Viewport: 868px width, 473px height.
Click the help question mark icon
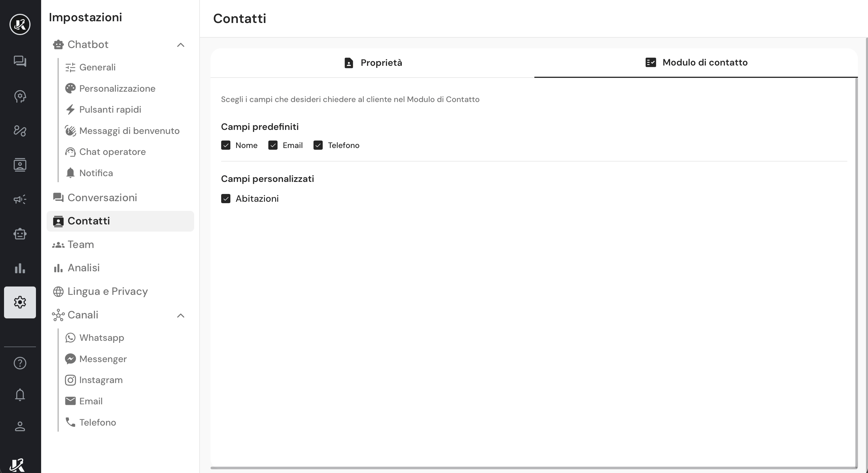(x=20, y=363)
